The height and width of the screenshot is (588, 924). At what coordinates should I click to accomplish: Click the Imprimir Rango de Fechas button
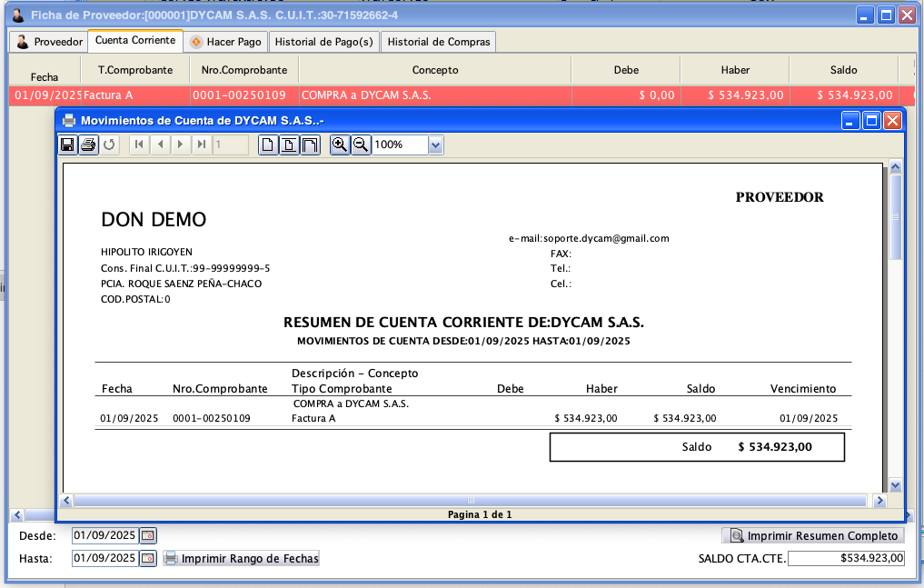click(x=242, y=558)
